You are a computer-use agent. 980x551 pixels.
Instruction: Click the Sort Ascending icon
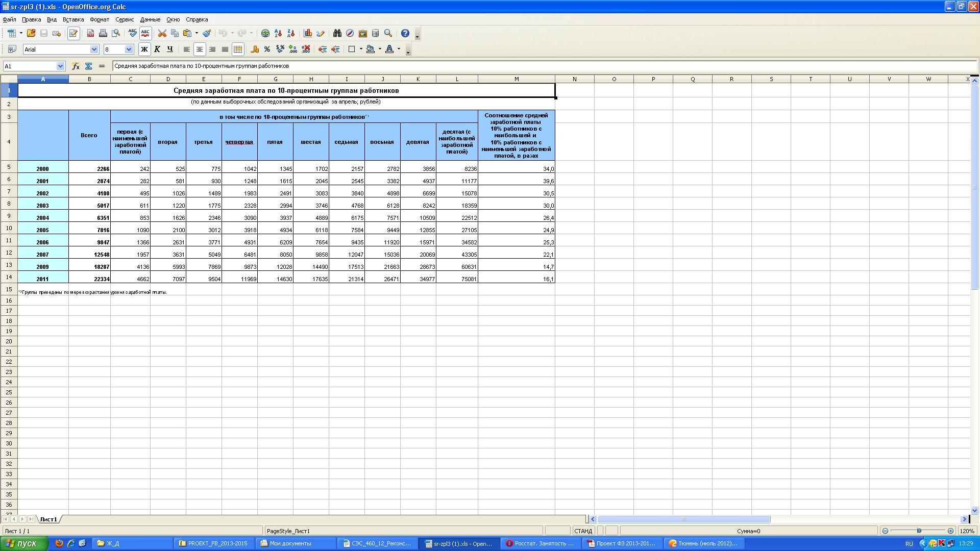tap(278, 33)
